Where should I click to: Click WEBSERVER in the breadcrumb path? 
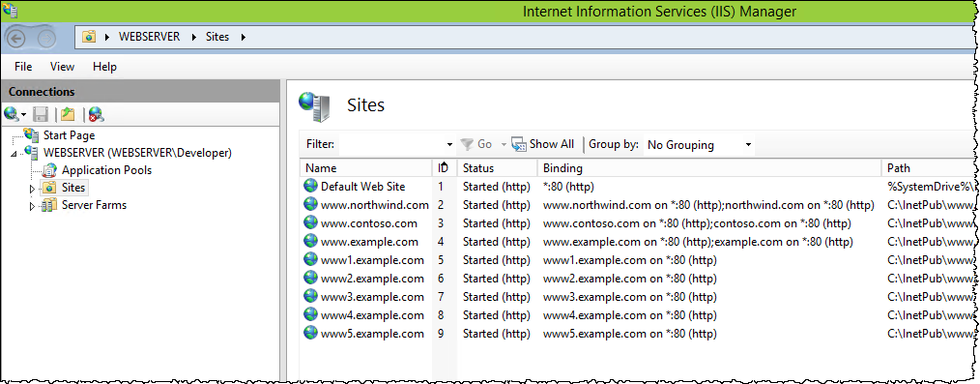click(150, 37)
